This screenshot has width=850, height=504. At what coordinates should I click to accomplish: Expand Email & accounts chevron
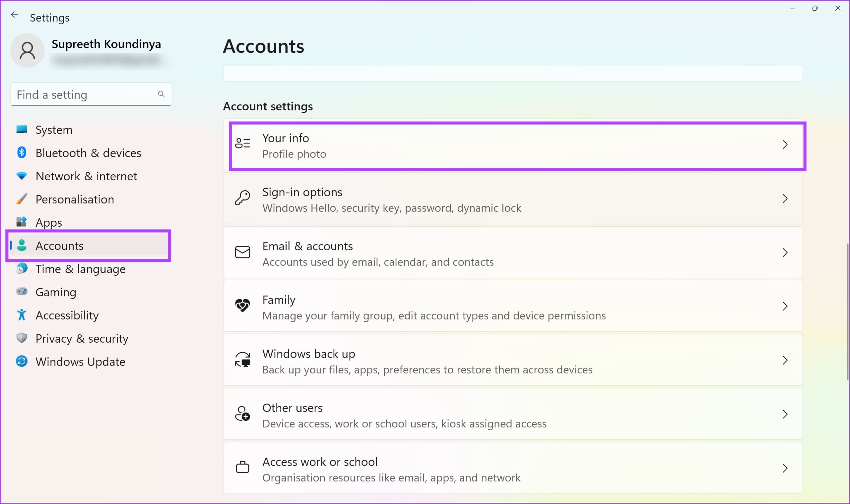785,253
